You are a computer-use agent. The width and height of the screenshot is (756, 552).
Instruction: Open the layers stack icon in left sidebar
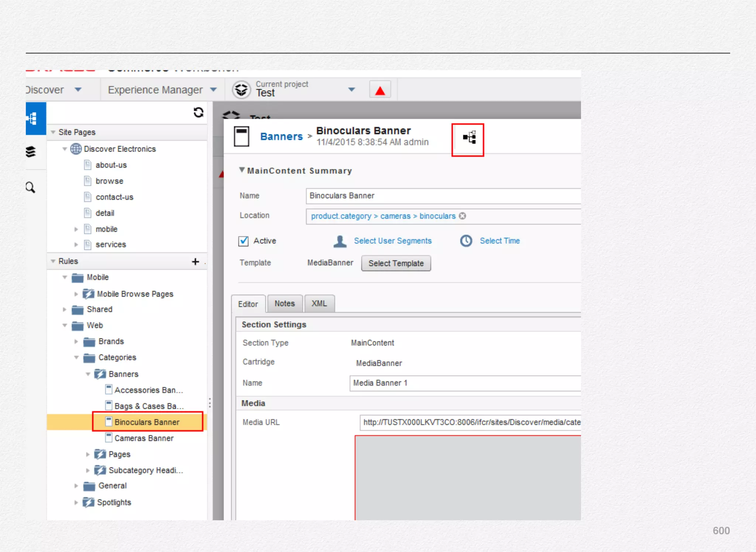point(31,152)
